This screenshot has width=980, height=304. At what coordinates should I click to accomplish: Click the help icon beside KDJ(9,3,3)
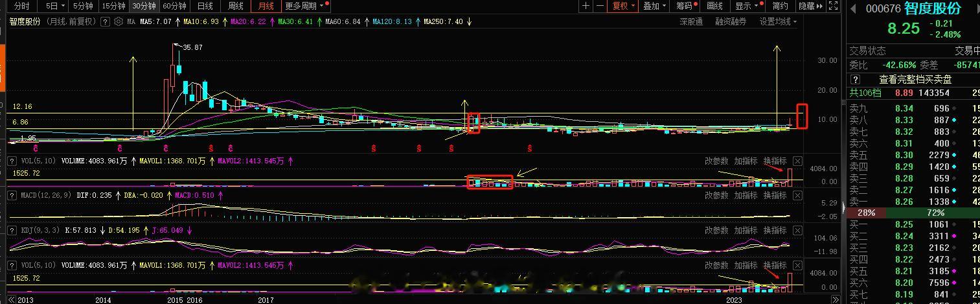tap(12, 230)
